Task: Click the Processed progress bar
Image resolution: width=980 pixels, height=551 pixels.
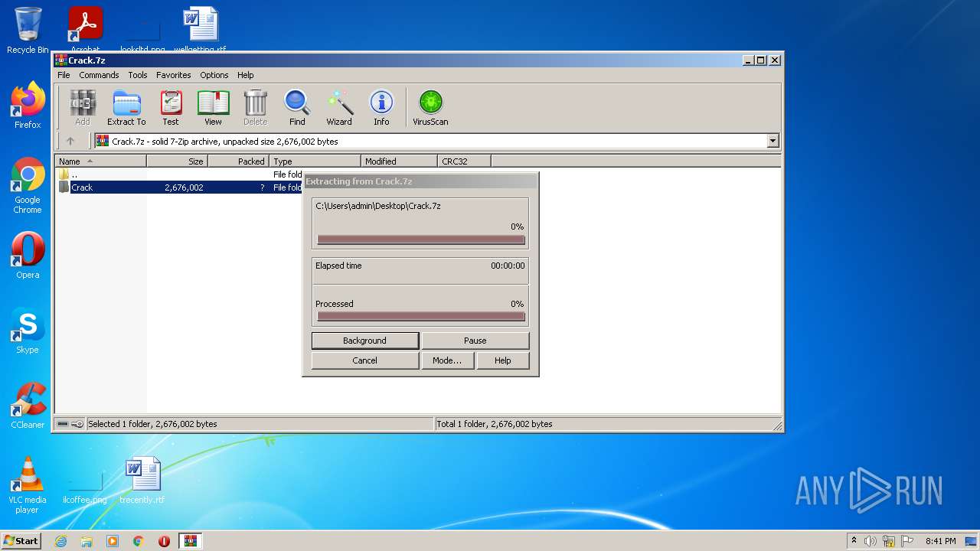Action: click(x=420, y=316)
